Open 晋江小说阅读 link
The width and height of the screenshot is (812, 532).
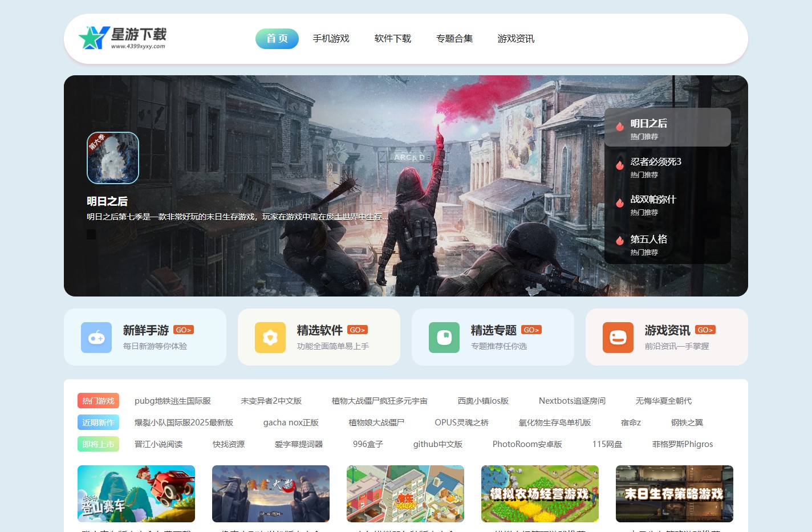[x=159, y=444]
